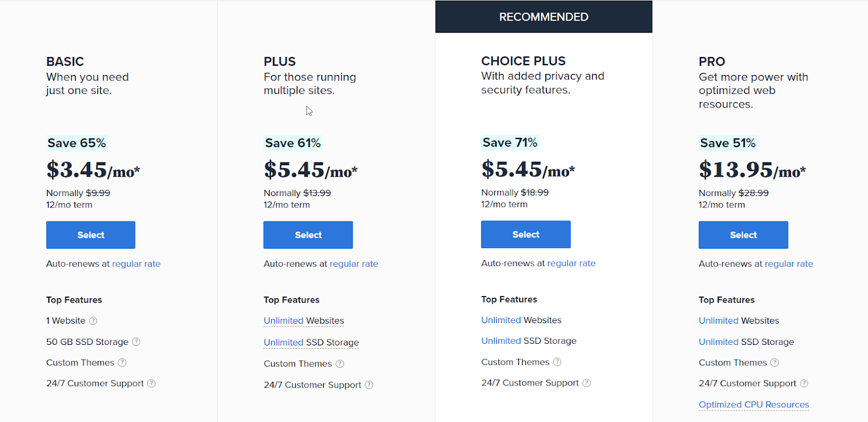Select the Basic plan
The image size is (868, 422).
point(91,235)
